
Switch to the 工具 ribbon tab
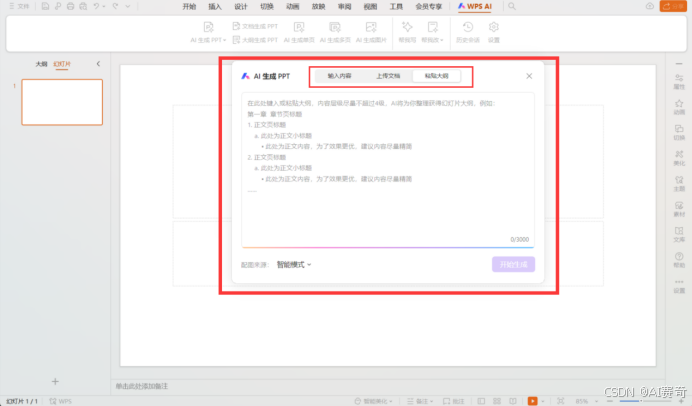click(x=396, y=6)
